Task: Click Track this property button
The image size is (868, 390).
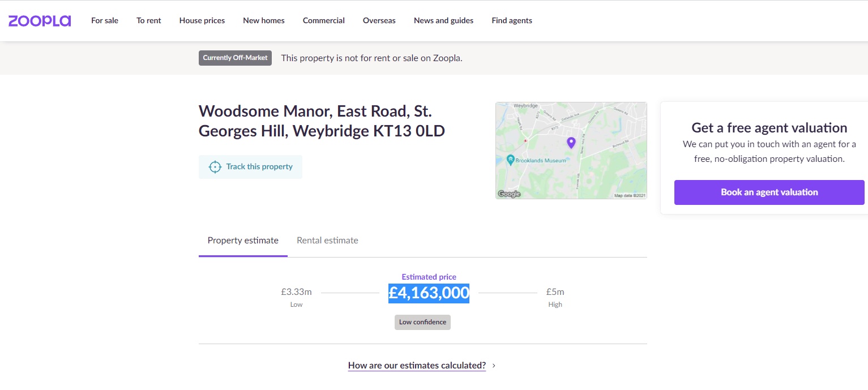Action: [x=250, y=167]
